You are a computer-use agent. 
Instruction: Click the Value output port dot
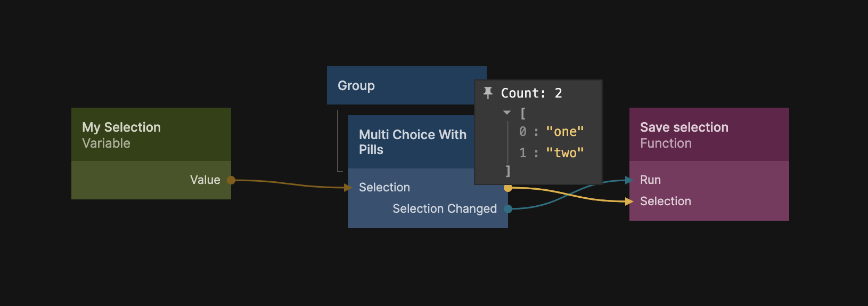[x=231, y=180]
